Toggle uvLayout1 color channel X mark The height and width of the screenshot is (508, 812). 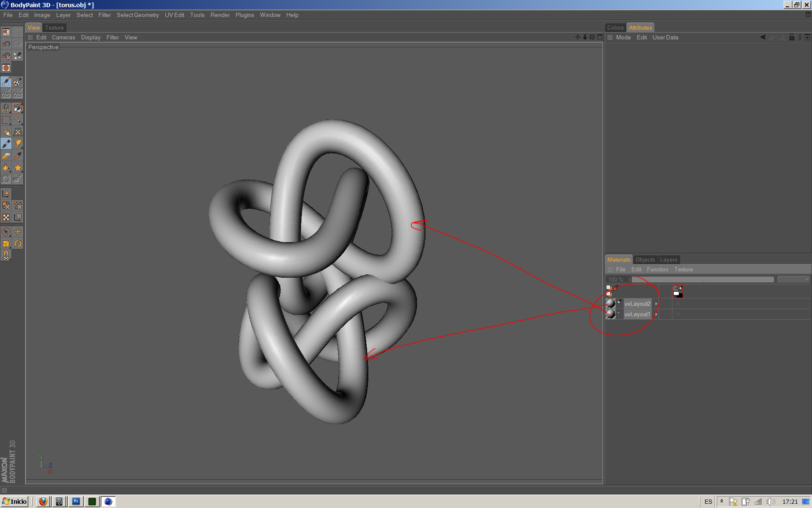click(678, 314)
